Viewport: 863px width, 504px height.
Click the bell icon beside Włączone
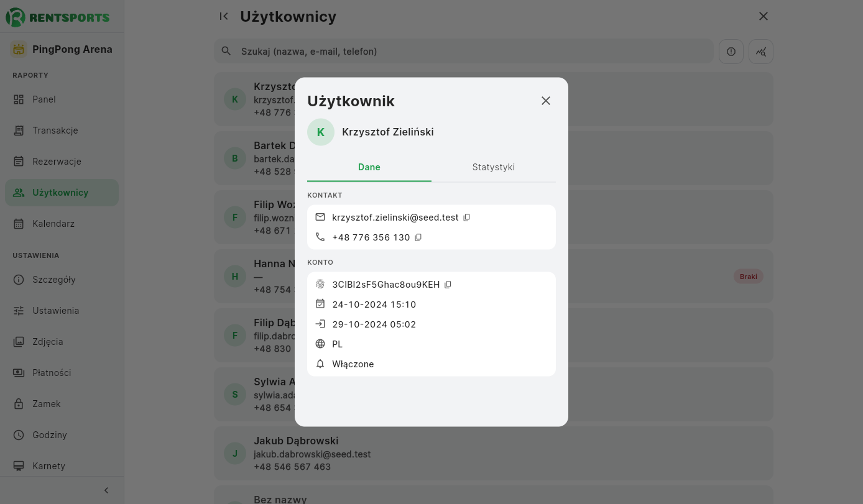[x=320, y=364]
